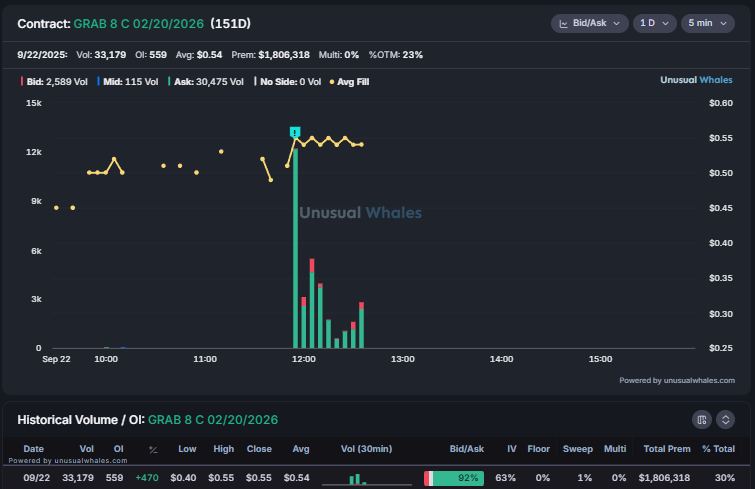755x489 pixels.
Task: Open the Unusual Whales logo link
Action: [x=698, y=80]
